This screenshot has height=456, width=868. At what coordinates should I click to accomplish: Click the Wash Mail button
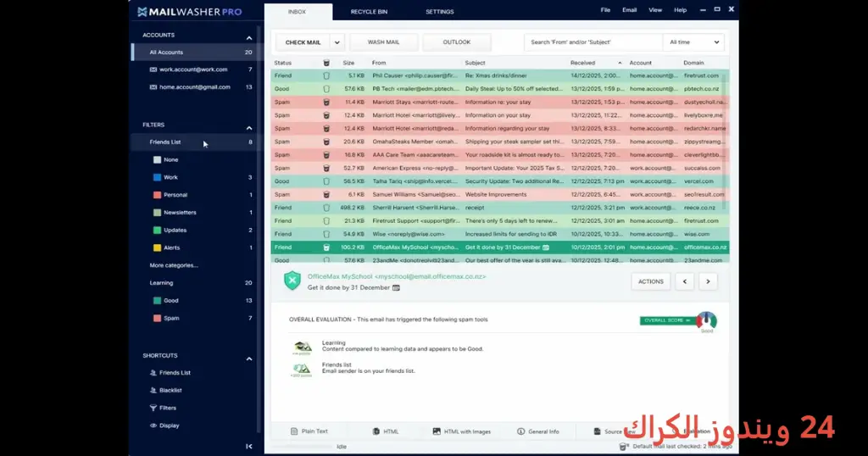pos(384,42)
